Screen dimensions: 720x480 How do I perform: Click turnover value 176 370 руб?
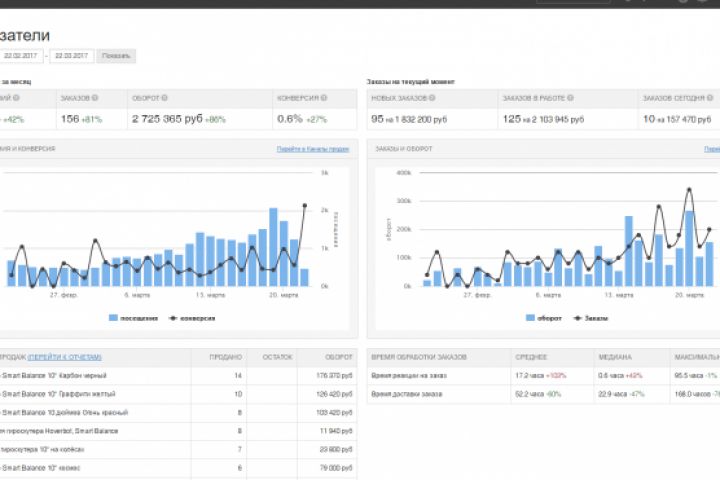(x=334, y=376)
